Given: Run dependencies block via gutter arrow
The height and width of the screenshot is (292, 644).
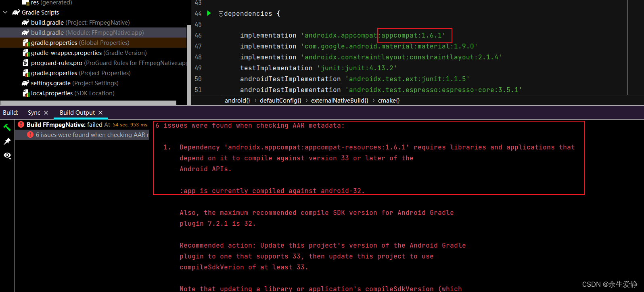Looking at the screenshot, I should (x=209, y=13).
